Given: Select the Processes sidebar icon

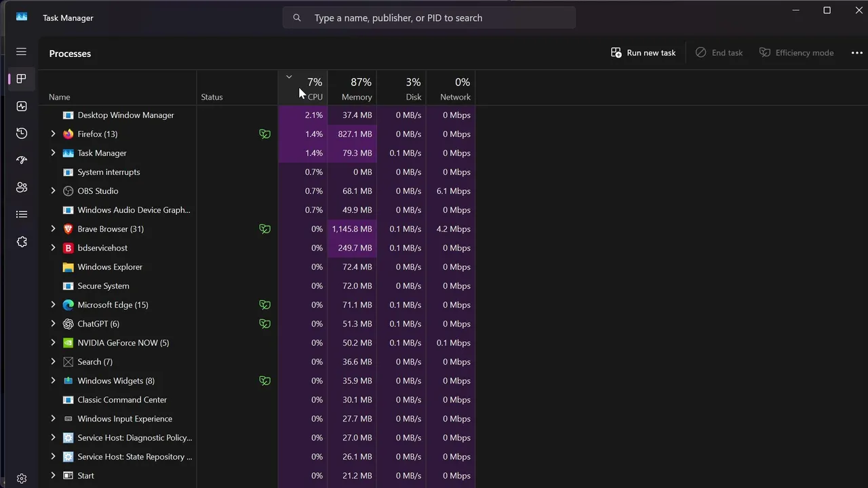Looking at the screenshot, I should click(22, 79).
